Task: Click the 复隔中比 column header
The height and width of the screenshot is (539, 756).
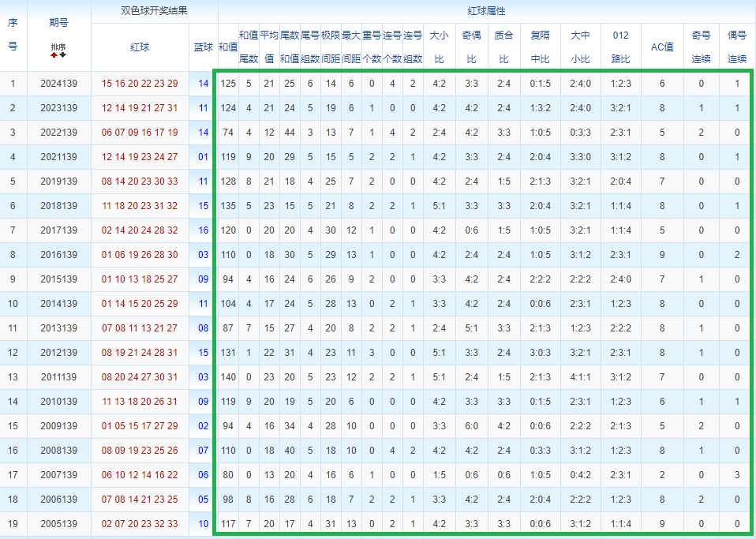Action: 540,47
